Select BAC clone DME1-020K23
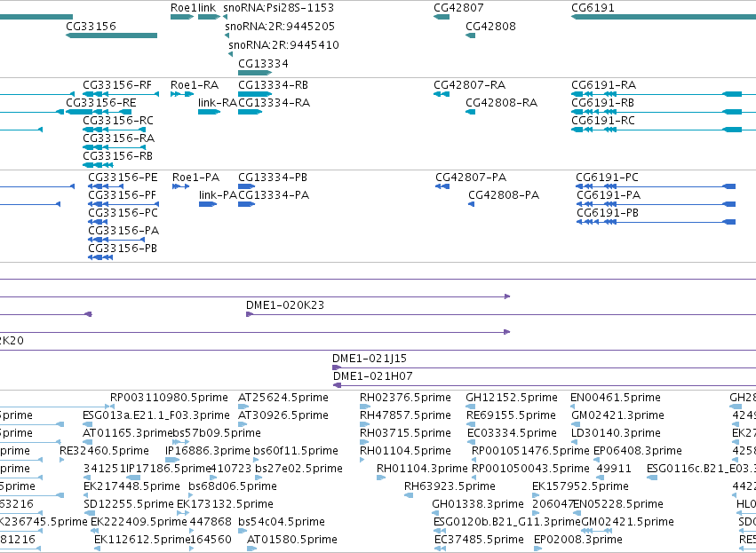The image size is (756, 553). pos(285,305)
